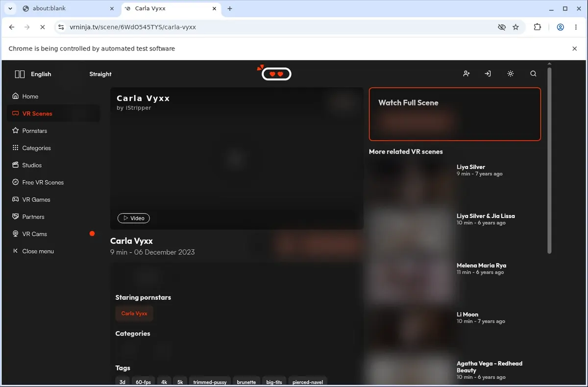Bookmark this page with the star
The width and height of the screenshot is (588, 387).
[x=515, y=27]
